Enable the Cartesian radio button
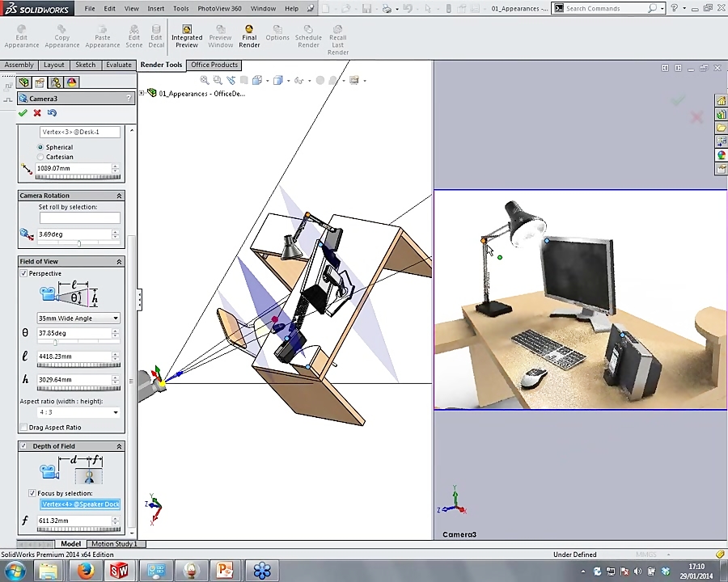 point(40,157)
